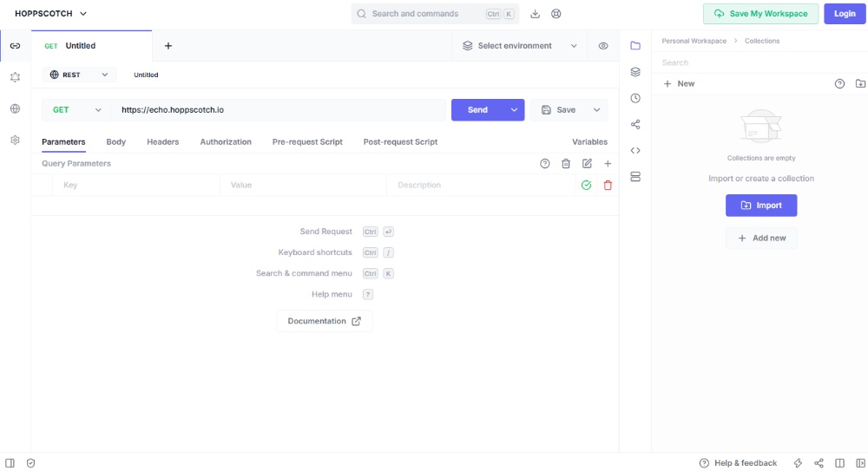Screen dimensions: 868x471
Task: Click the collections Search field
Action: point(759,62)
